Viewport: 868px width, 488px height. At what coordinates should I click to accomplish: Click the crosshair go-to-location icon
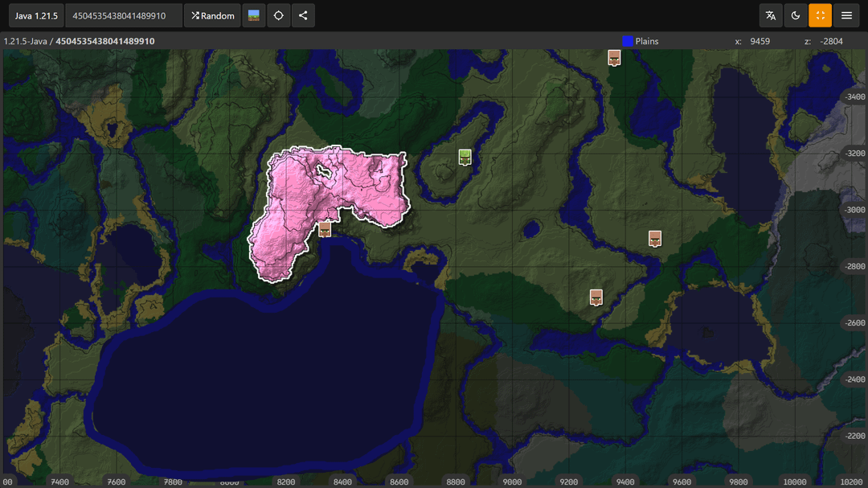click(278, 15)
